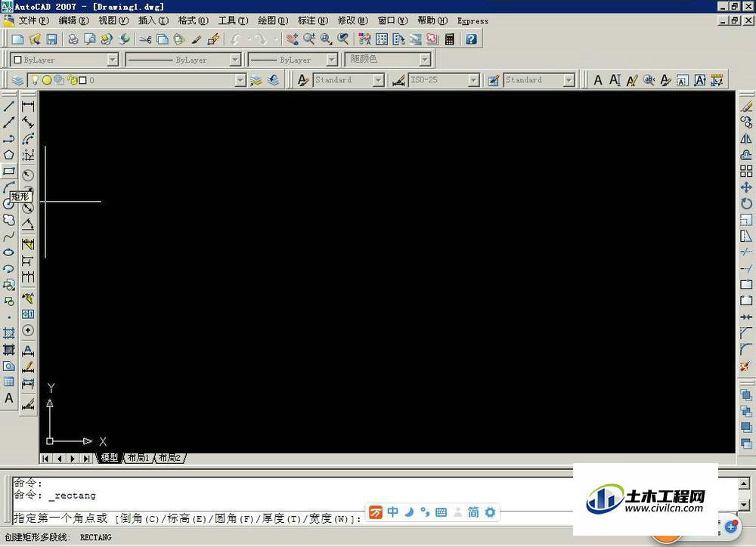Click the layer 0 color swatch

point(83,80)
